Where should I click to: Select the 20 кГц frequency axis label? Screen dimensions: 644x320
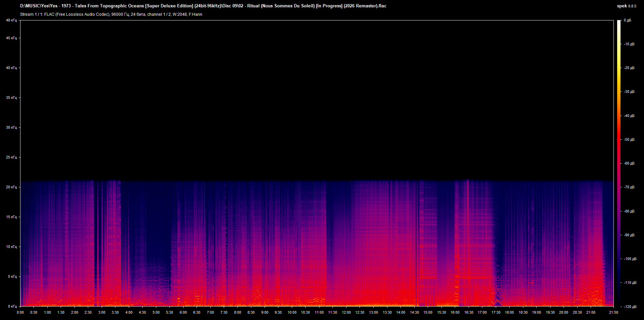[x=11, y=187]
